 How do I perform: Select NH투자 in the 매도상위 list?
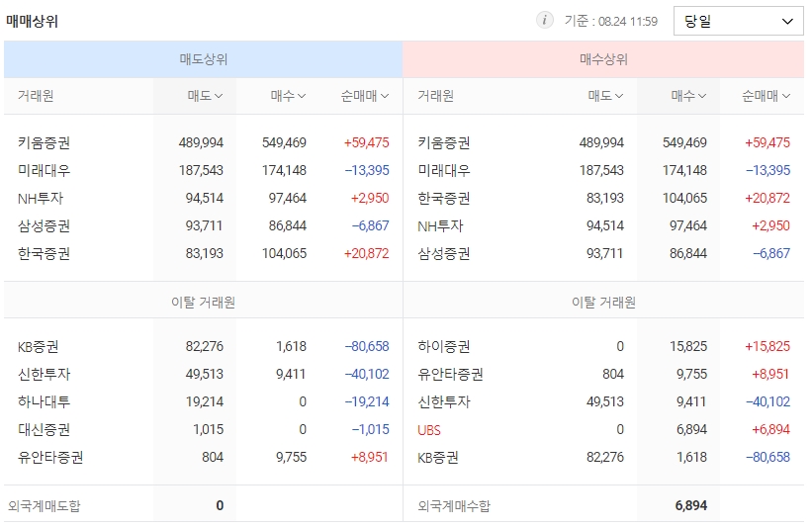[41, 199]
